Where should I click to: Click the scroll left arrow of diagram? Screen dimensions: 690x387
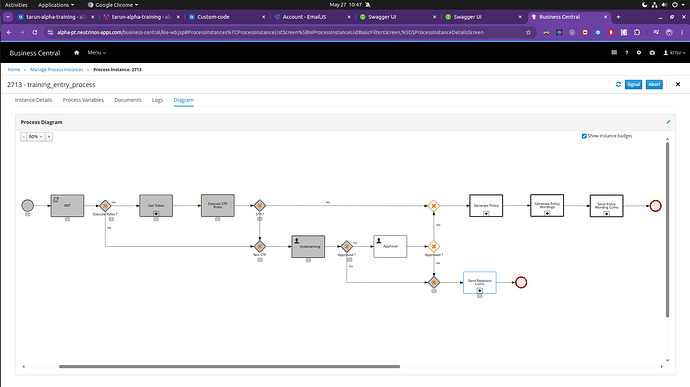point(24,366)
